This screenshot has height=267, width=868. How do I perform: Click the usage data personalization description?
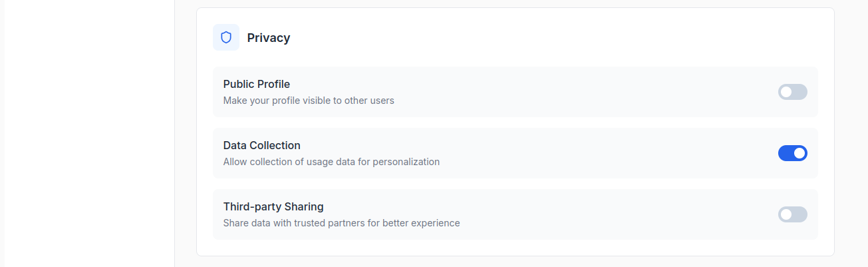331,162
